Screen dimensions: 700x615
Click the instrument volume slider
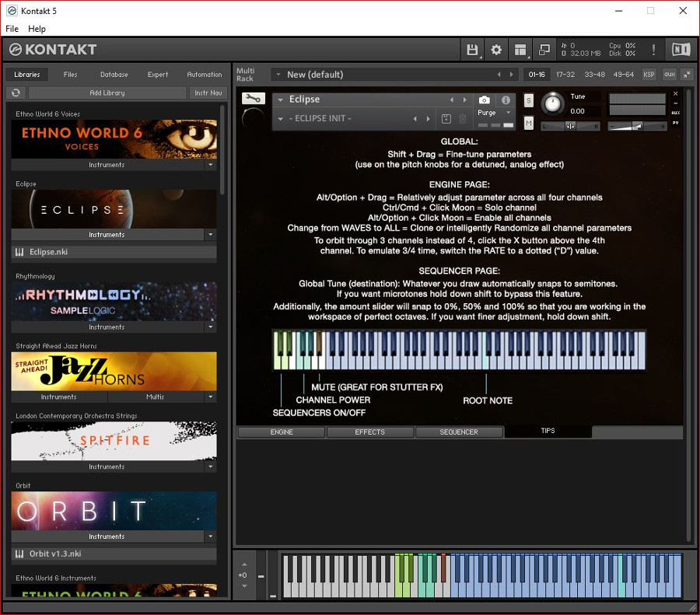click(x=637, y=126)
